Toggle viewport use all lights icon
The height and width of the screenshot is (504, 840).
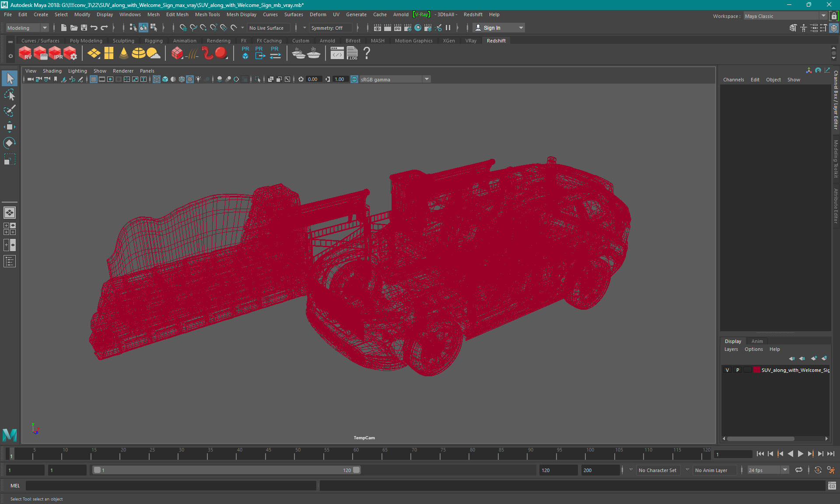click(x=199, y=79)
